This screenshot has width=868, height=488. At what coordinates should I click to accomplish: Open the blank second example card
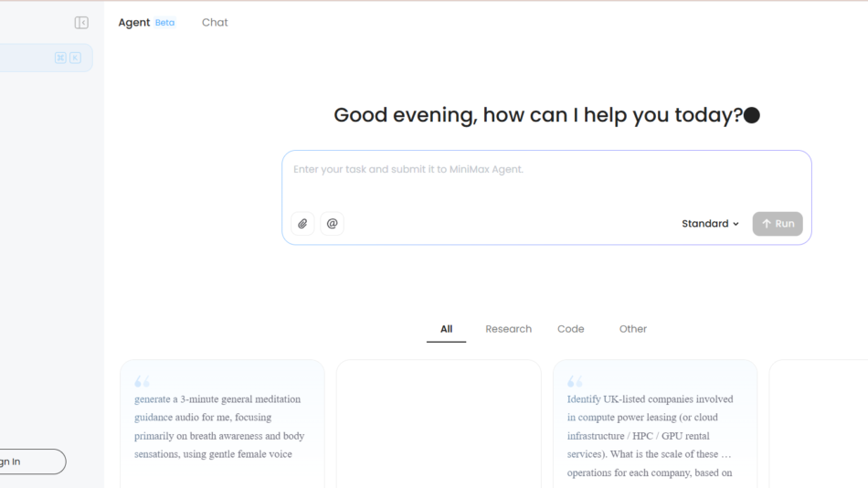[439, 425]
